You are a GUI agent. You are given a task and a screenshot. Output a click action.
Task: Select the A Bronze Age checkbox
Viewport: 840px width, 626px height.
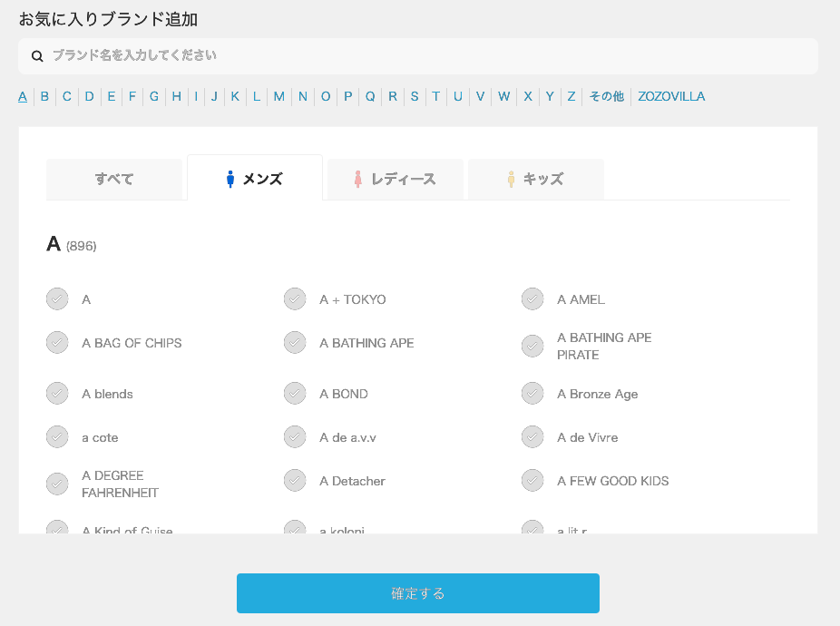point(532,394)
